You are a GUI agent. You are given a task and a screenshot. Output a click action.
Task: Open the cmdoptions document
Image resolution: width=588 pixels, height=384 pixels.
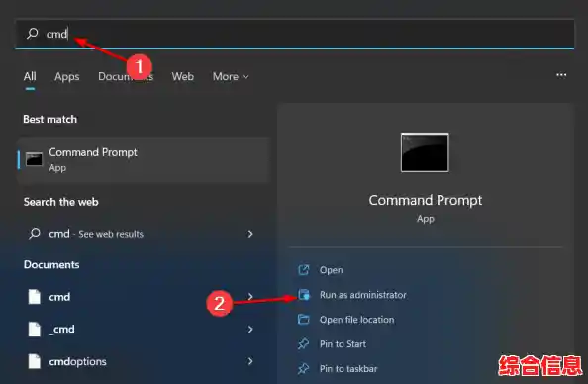pyautogui.click(x=144, y=361)
